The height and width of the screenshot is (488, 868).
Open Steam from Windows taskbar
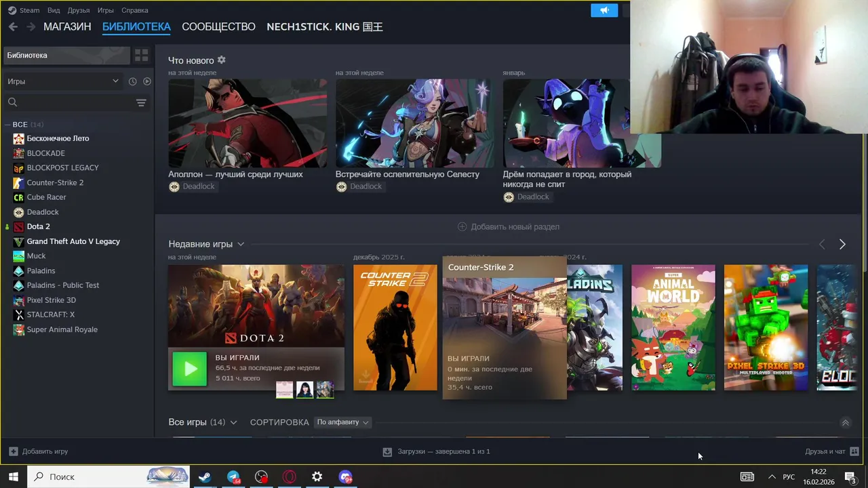[x=204, y=476]
